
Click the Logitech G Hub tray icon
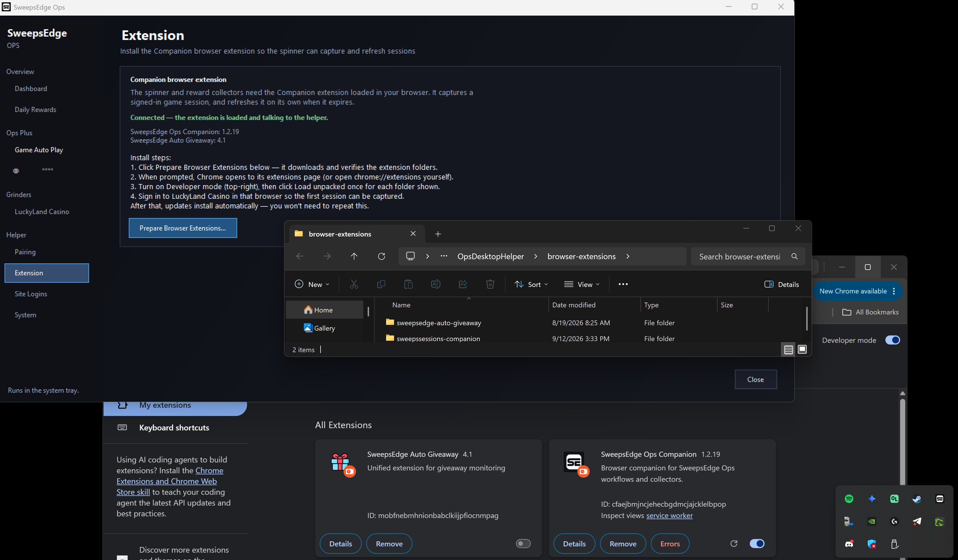tap(894, 522)
